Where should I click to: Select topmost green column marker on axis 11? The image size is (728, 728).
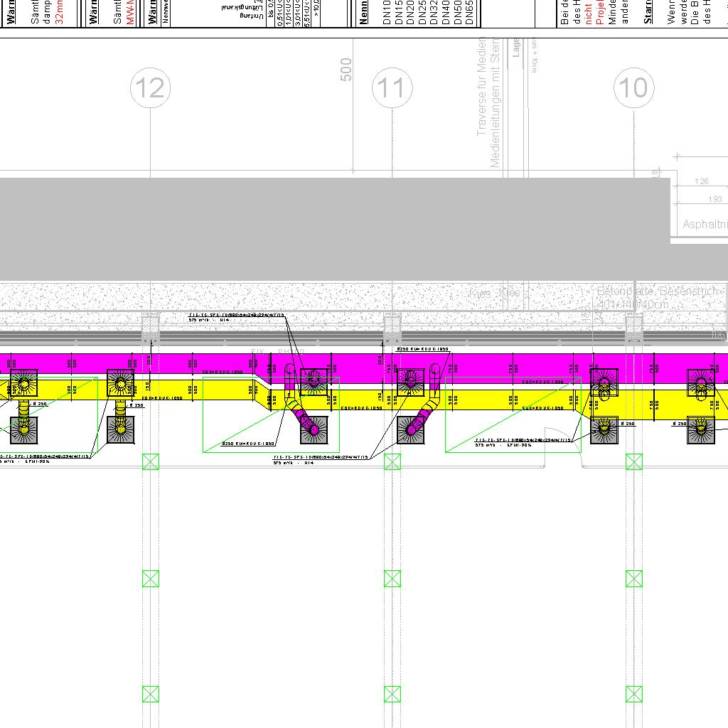click(x=392, y=461)
